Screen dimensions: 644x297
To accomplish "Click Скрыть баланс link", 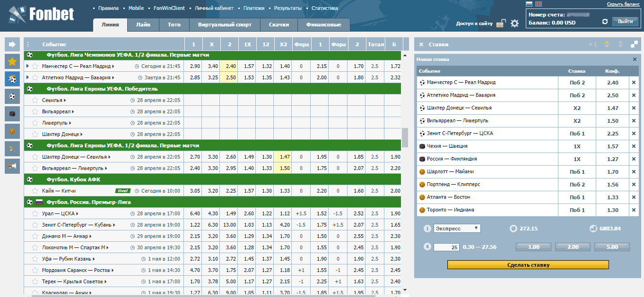I will (623, 4).
